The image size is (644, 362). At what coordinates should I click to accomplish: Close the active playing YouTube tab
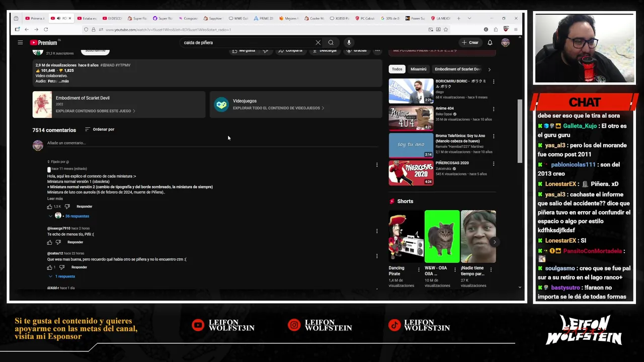click(70, 18)
